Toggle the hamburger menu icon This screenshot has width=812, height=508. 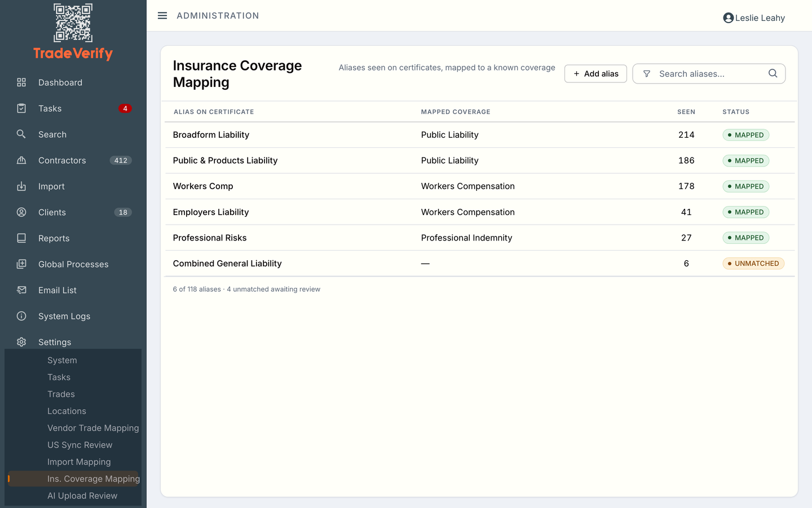pyautogui.click(x=162, y=16)
